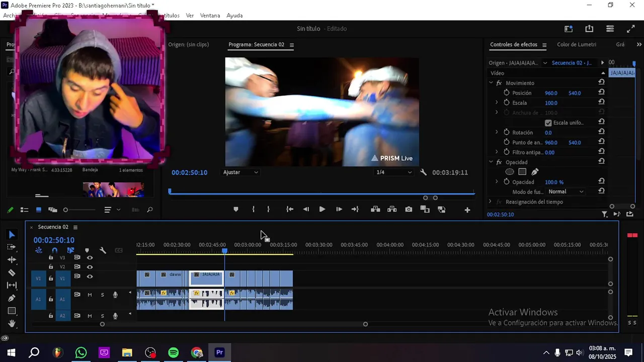Click the export share icon in header
This screenshot has width=644, height=362.
[589, 29]
